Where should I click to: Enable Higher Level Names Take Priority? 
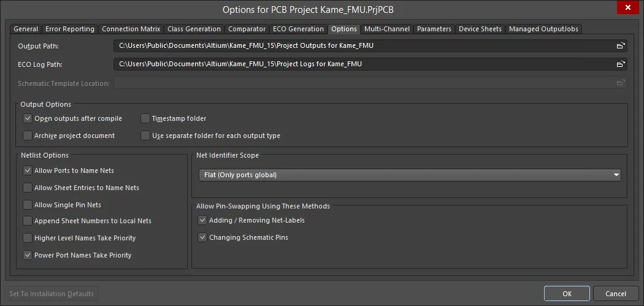[x=28, y=238]
